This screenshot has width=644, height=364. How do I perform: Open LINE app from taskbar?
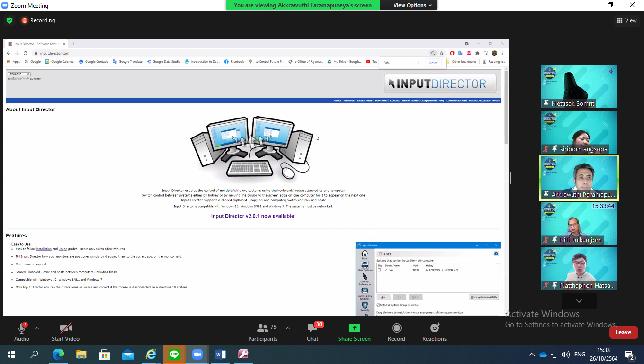pos(174,354)
